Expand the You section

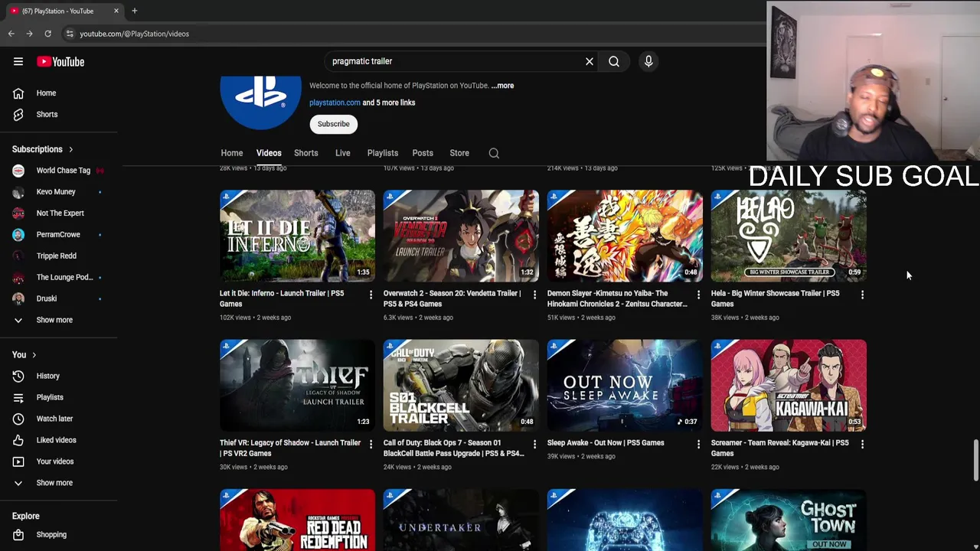(24, 355)
